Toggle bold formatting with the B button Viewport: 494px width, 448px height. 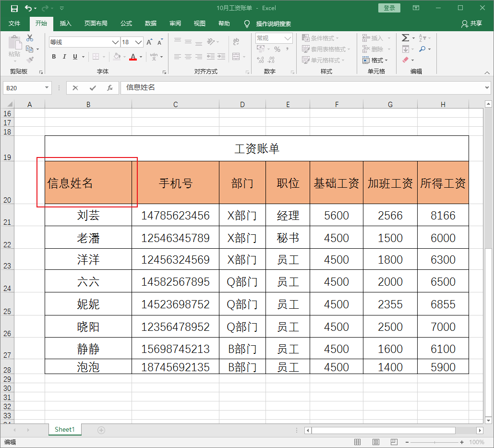pyautogui.click(x=53, y=56)
